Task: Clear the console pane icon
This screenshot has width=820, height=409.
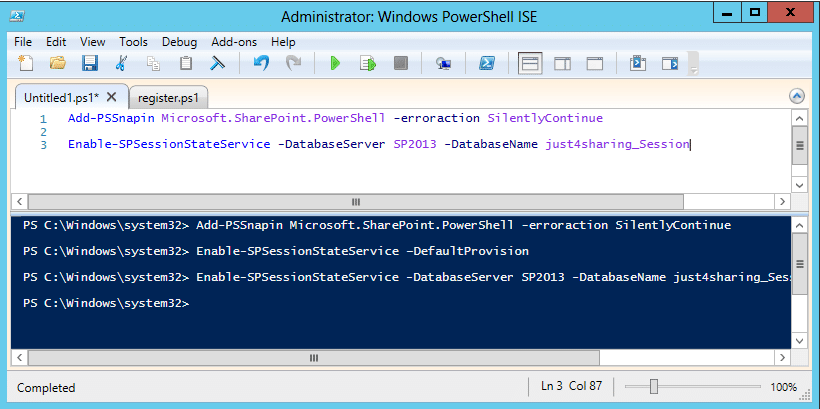Action: coord(217,64)
